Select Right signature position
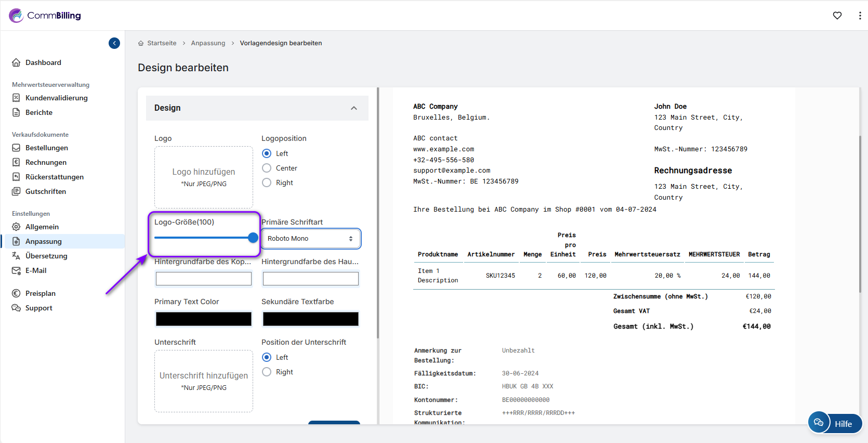868x443 pixels. (267, 372)
